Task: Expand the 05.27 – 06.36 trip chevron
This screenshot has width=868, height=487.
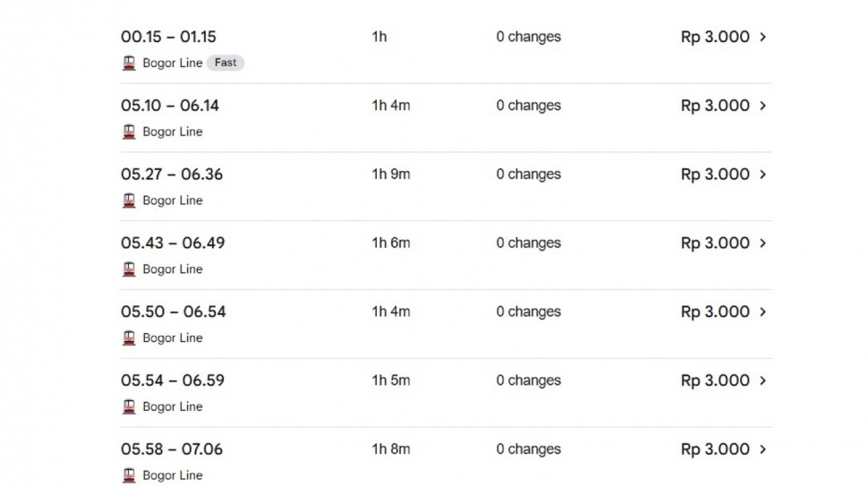Action: pos(762,175)
